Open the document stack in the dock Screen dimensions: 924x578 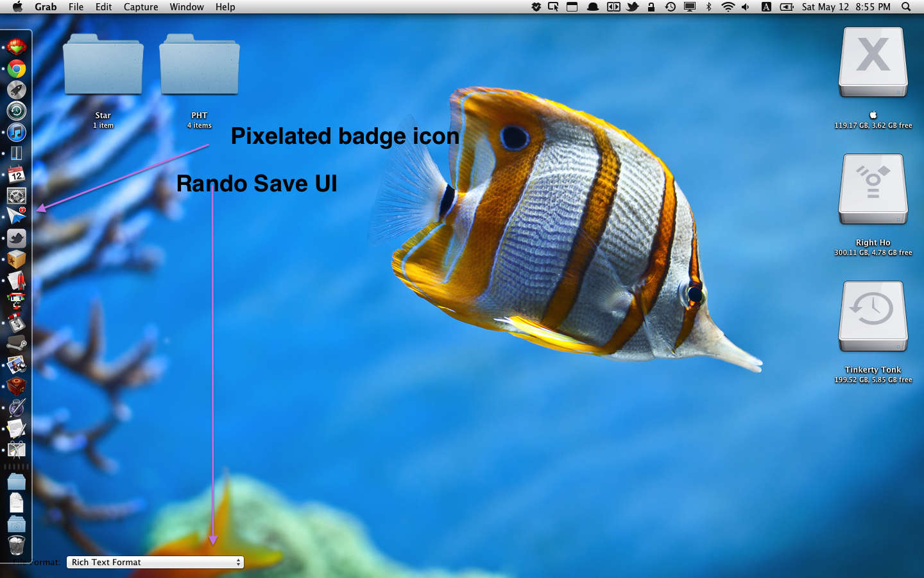(17, 503)
